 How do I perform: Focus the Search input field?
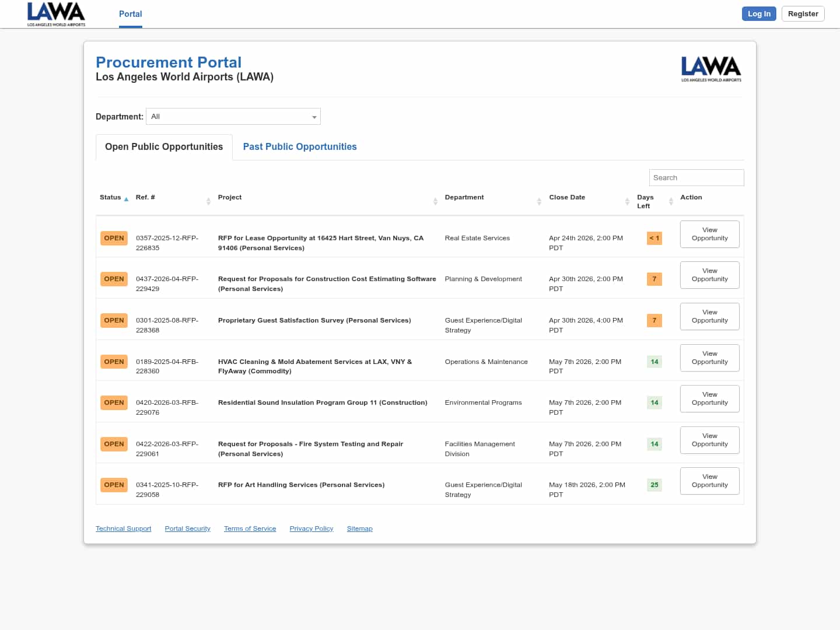(x=696, y=178)
